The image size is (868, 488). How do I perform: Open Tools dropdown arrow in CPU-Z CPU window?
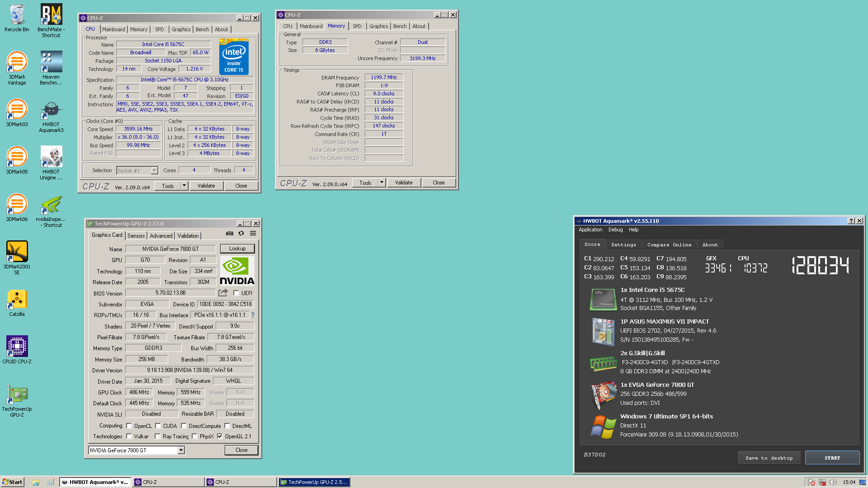pos(184,186)
